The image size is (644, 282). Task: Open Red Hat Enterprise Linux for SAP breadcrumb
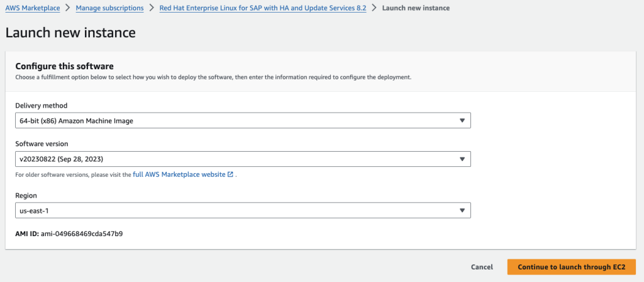point(263,8)
